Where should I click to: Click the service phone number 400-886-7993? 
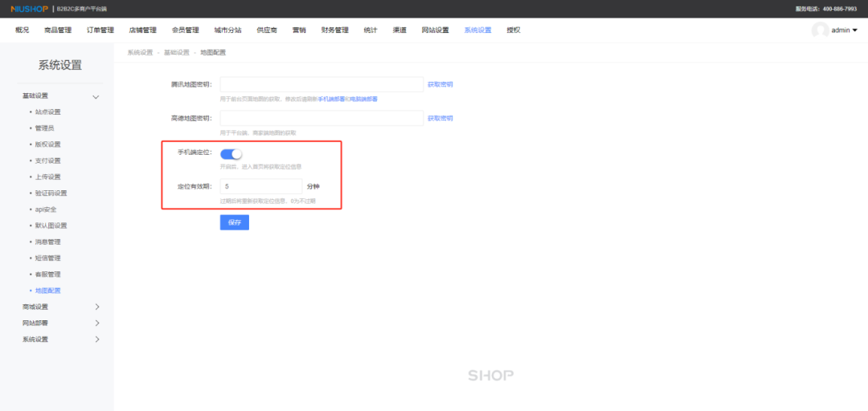(838, 9)
